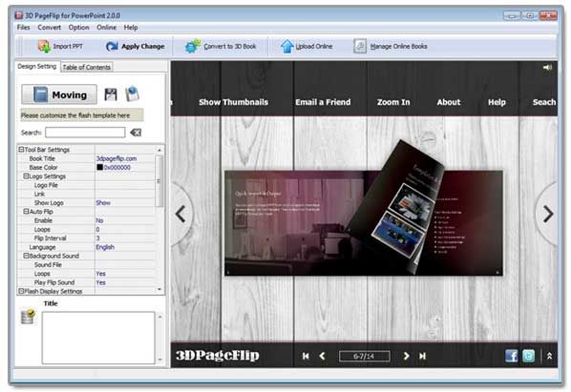Click the database icon beside Title
Viewport: 571px width, 392px height.
pos(28,317)
